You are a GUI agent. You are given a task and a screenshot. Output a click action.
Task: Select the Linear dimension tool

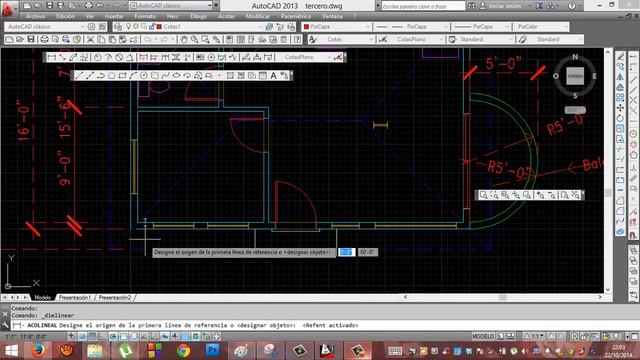51,57
